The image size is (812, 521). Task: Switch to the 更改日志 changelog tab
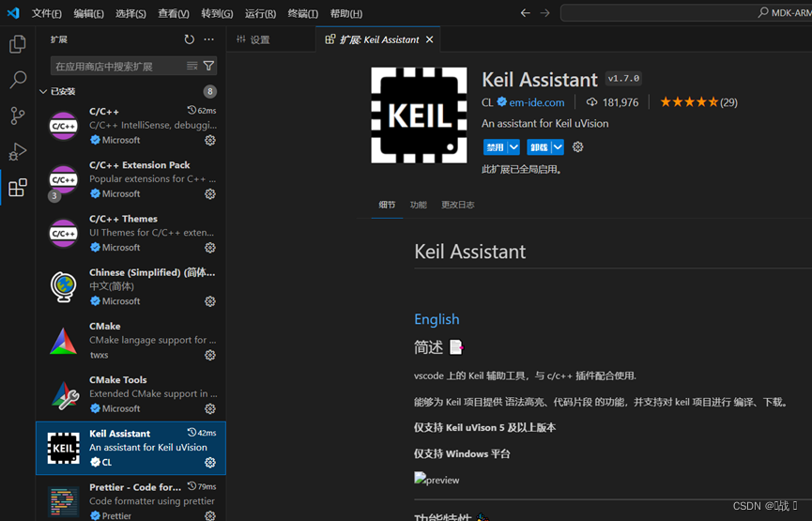(x=458, y=205)
